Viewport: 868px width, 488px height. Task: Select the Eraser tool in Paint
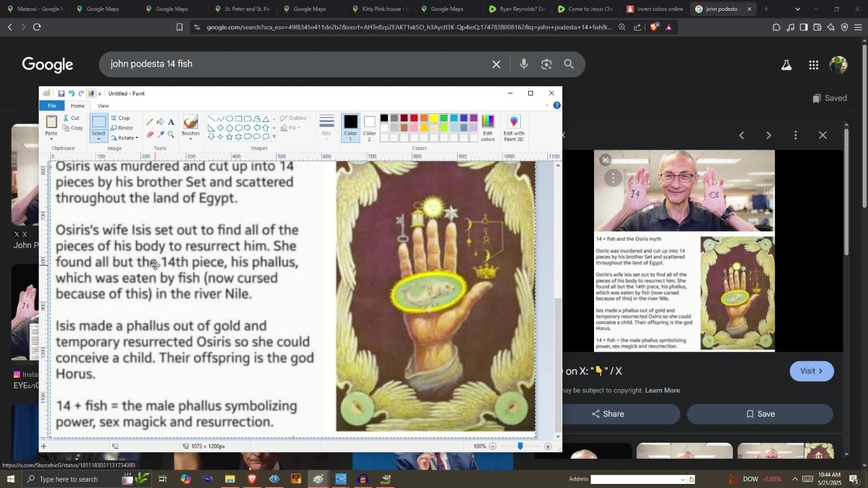(149, 134)
